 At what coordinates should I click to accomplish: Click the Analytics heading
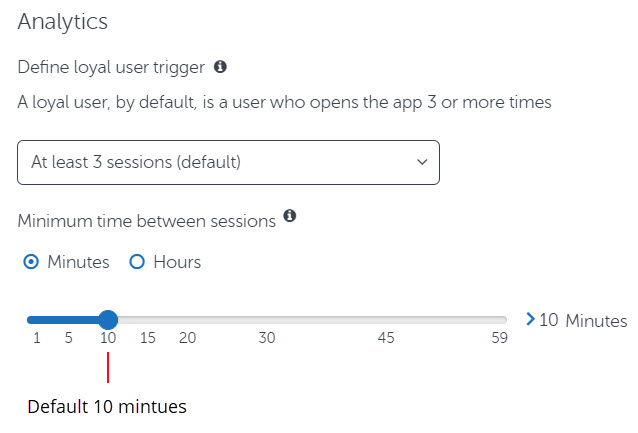(63, 22)
